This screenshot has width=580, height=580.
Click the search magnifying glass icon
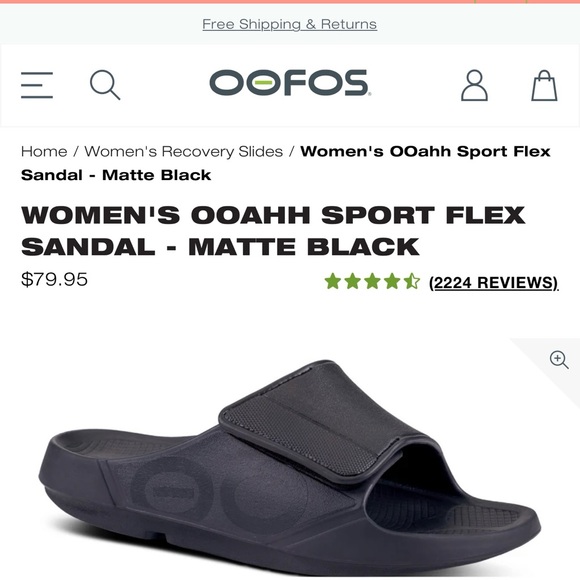tap(105, 85)
